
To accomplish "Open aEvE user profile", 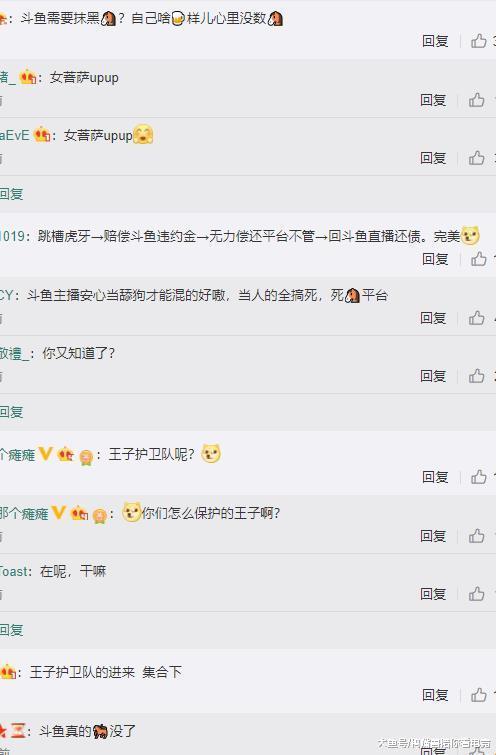I will (x=15, y=135).
